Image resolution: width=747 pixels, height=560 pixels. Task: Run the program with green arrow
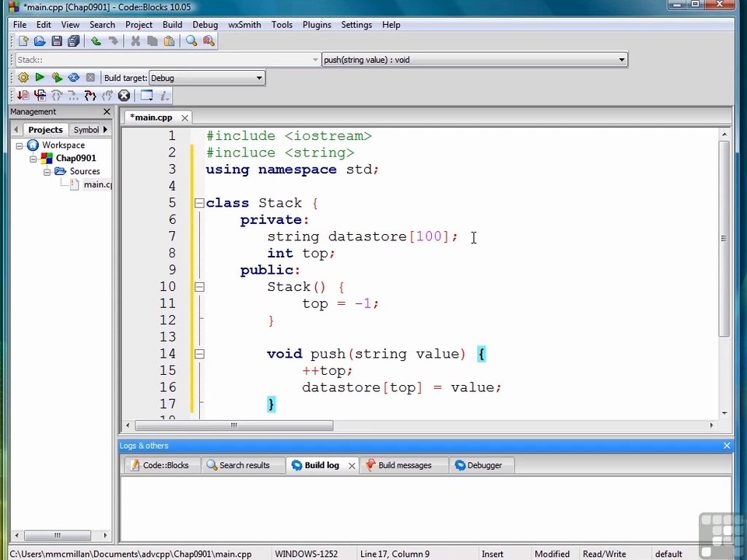(x=40, y=78)
